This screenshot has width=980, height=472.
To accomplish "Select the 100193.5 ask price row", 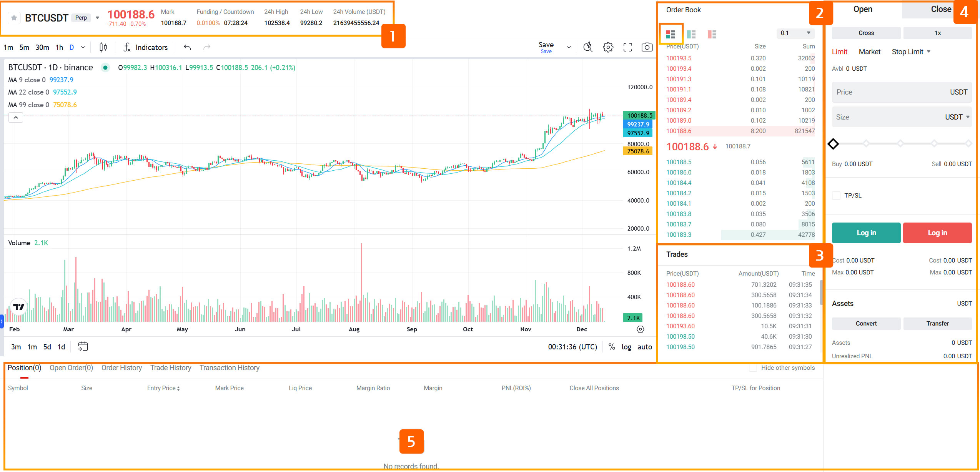I will 740,58.
